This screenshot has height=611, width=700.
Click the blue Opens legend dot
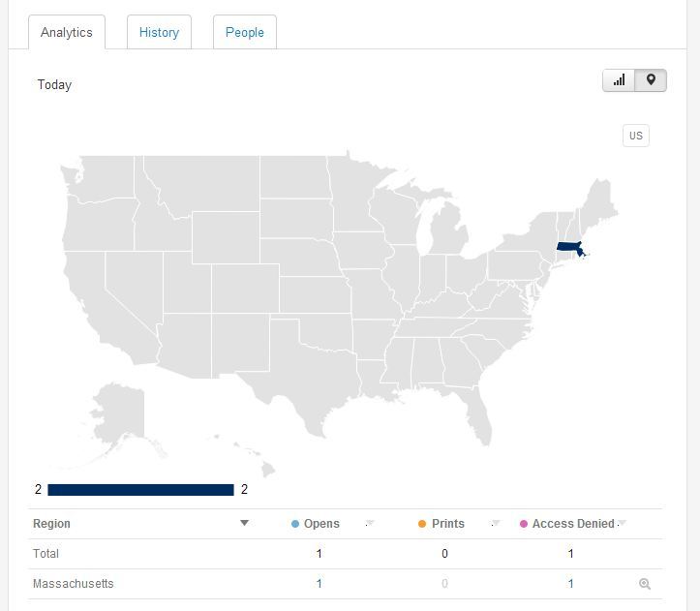point(294,524)
